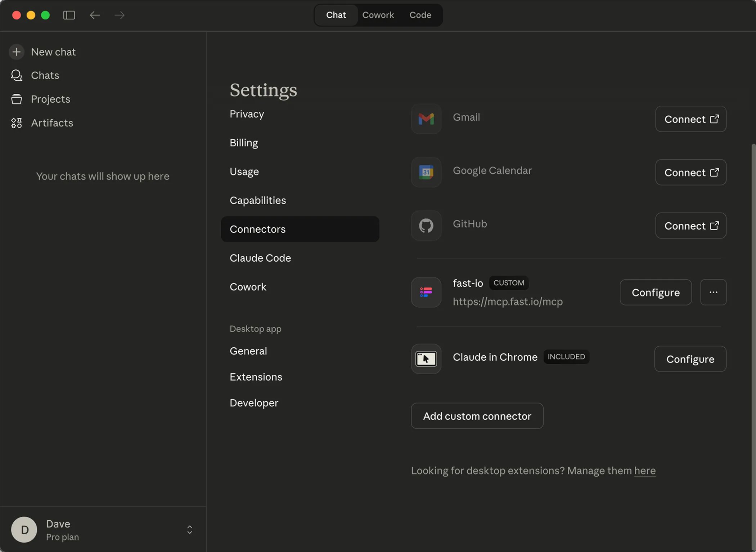Switch to the Cowork tab
The height and width of the screenshot is (552, 756).
click(378, 15)
